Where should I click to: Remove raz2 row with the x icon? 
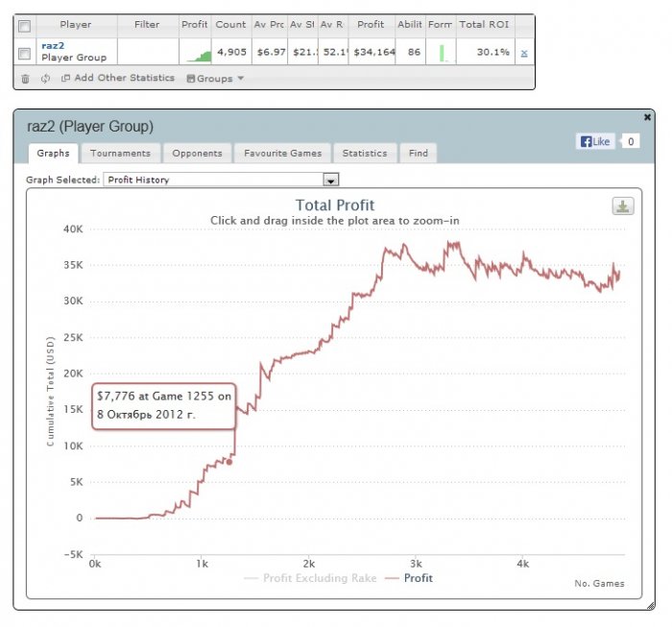click(x=524, y=53)
